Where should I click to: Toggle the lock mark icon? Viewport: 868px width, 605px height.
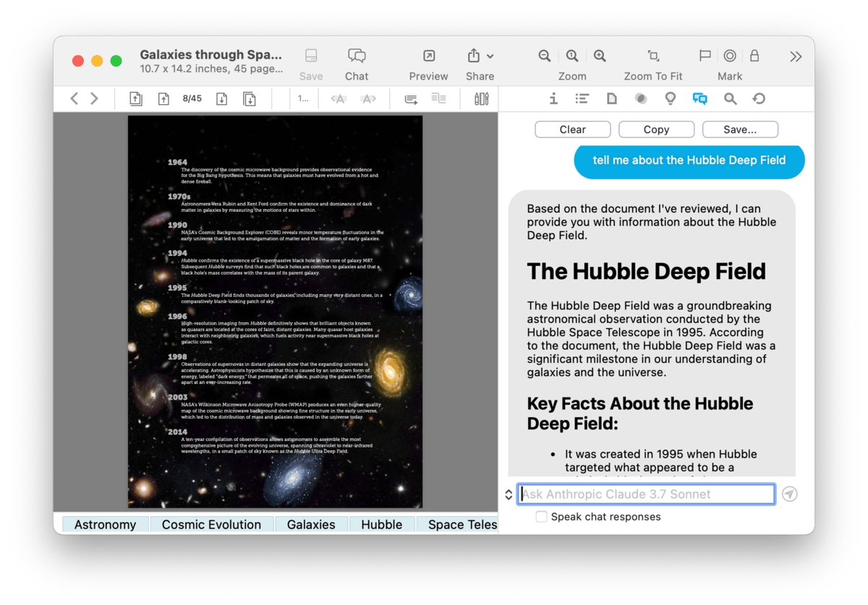754,56
